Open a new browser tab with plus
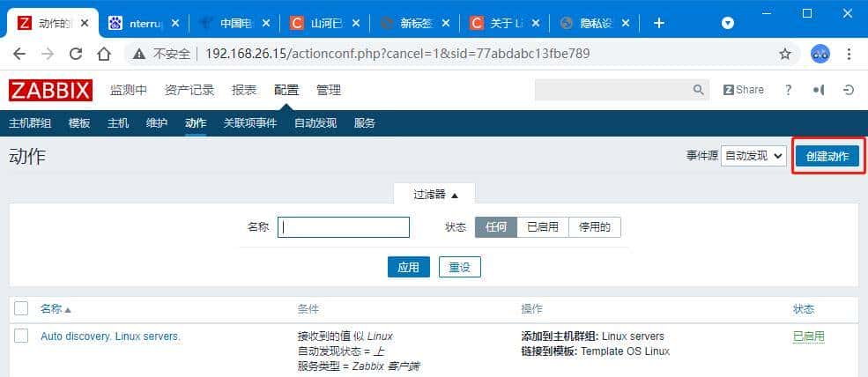The image size is (868, 377). [659, 23]
